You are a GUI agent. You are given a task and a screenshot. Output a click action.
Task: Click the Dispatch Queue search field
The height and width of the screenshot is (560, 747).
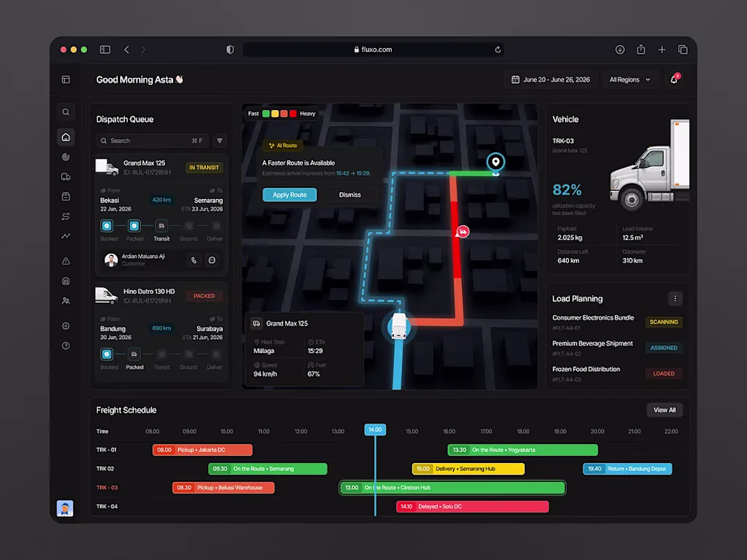[x=152, y=141]
